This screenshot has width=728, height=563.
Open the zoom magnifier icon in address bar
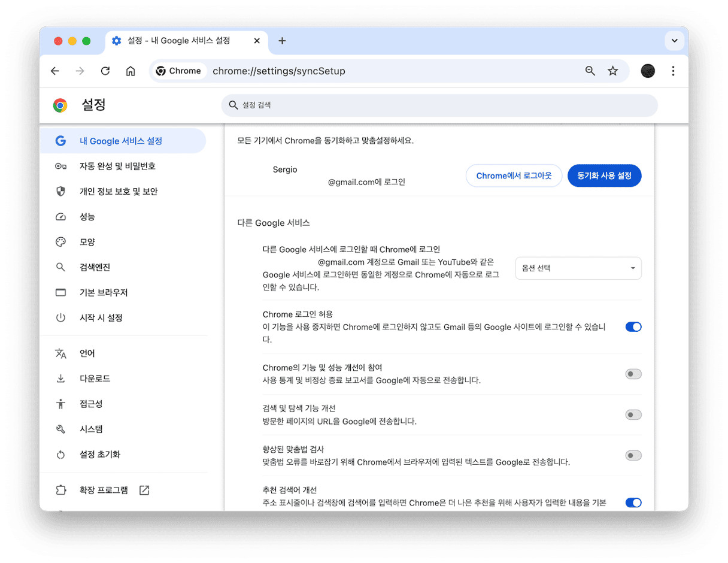tap(590, 71)
